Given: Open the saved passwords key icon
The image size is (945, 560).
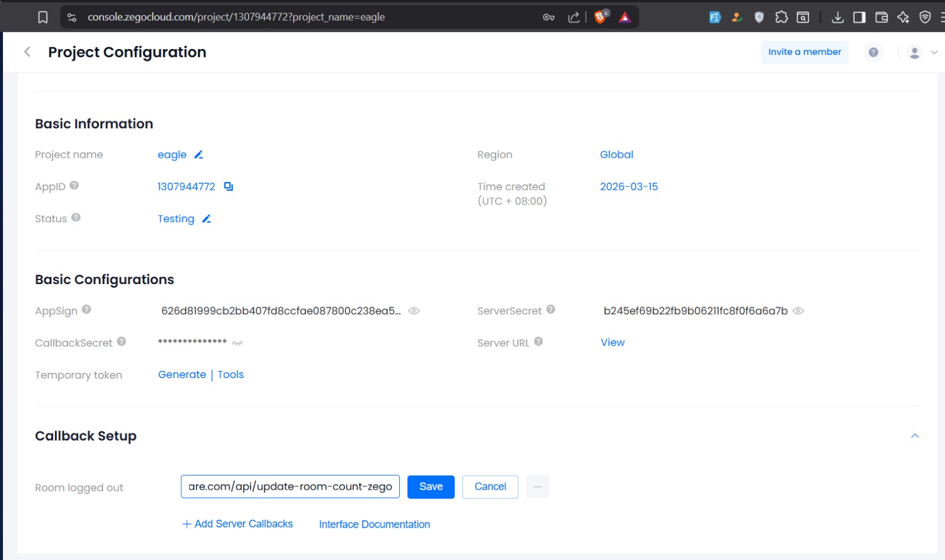Looking at the screenshot, I should (549, 17).
